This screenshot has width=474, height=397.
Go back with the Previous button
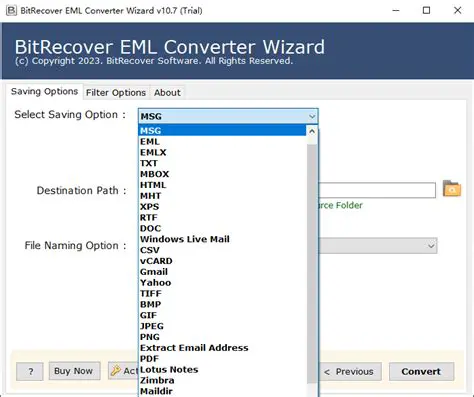[x=350, y=371]
